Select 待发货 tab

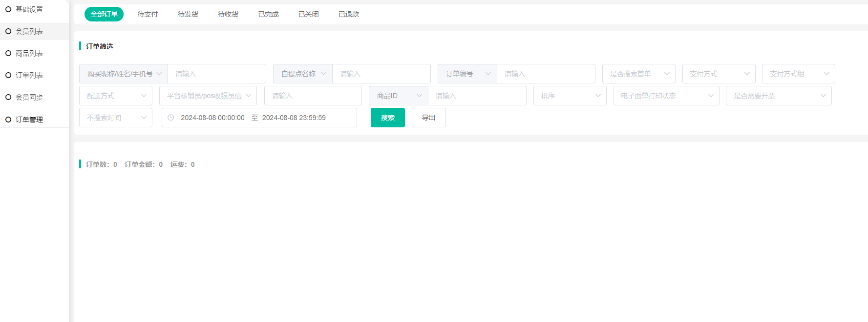coord(188,14)
